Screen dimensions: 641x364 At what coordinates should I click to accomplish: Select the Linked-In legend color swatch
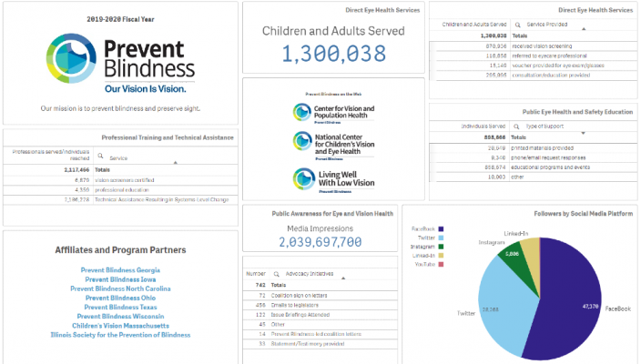click(441, 256)
